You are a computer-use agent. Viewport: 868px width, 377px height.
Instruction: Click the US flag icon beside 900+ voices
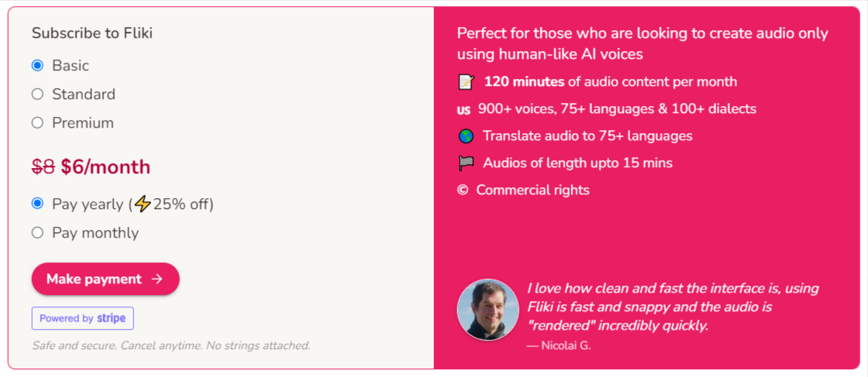pos(463,109)
